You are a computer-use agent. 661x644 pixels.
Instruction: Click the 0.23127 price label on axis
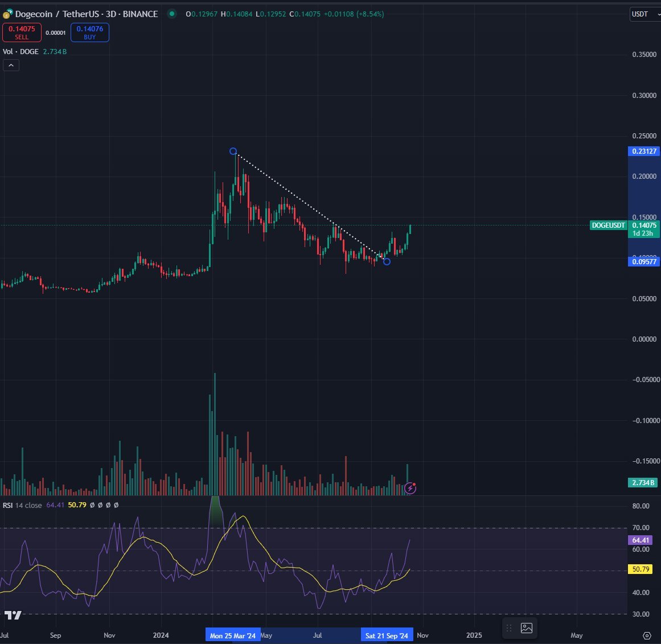(x=644, y=151)
